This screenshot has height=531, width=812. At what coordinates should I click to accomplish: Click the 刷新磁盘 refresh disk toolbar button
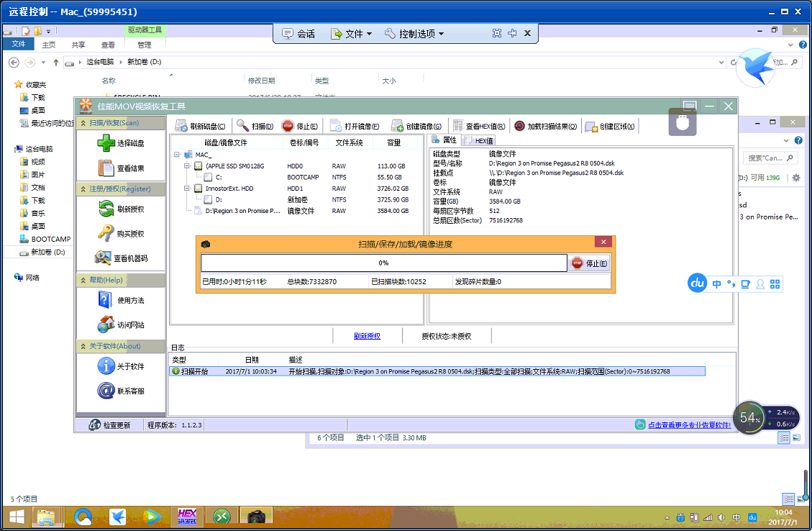pos(200,126)
